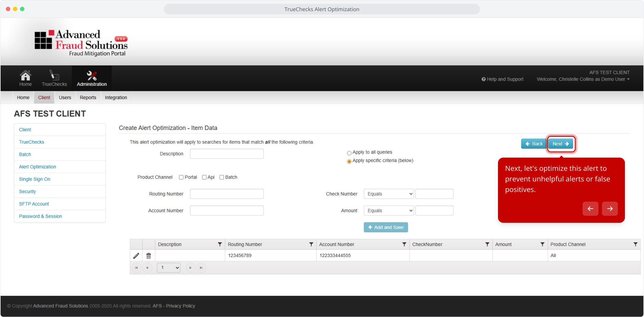Click the tooltip's left arrow button

pos(591,209)
